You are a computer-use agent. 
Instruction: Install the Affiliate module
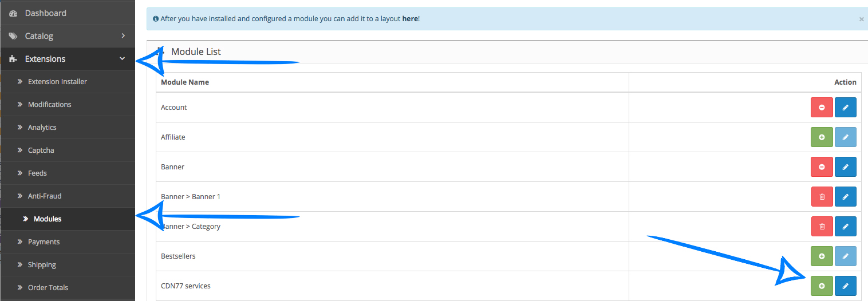tap(822, 137)
